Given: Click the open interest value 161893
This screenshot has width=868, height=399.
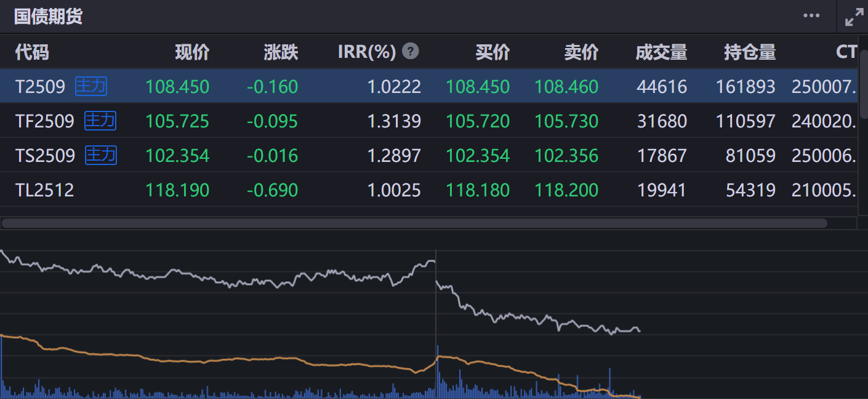Looking at the screenshot, I should (745, 87).
